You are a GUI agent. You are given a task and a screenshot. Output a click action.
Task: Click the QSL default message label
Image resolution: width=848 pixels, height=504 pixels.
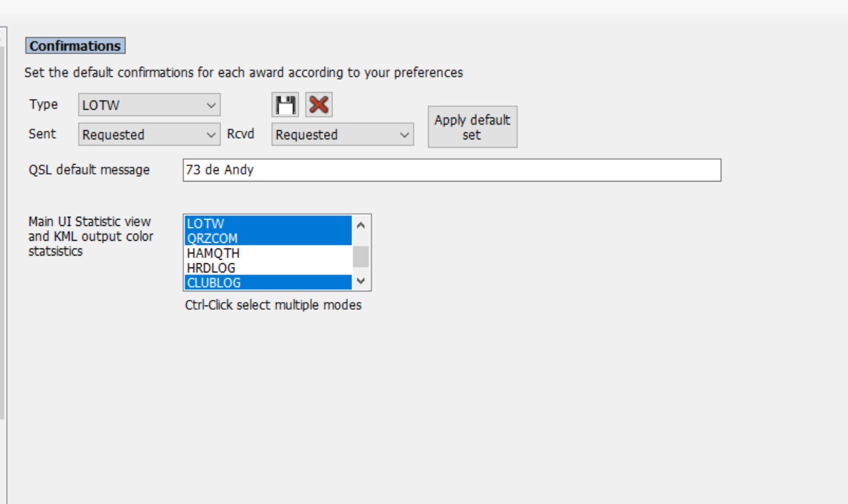click(89, 170)
